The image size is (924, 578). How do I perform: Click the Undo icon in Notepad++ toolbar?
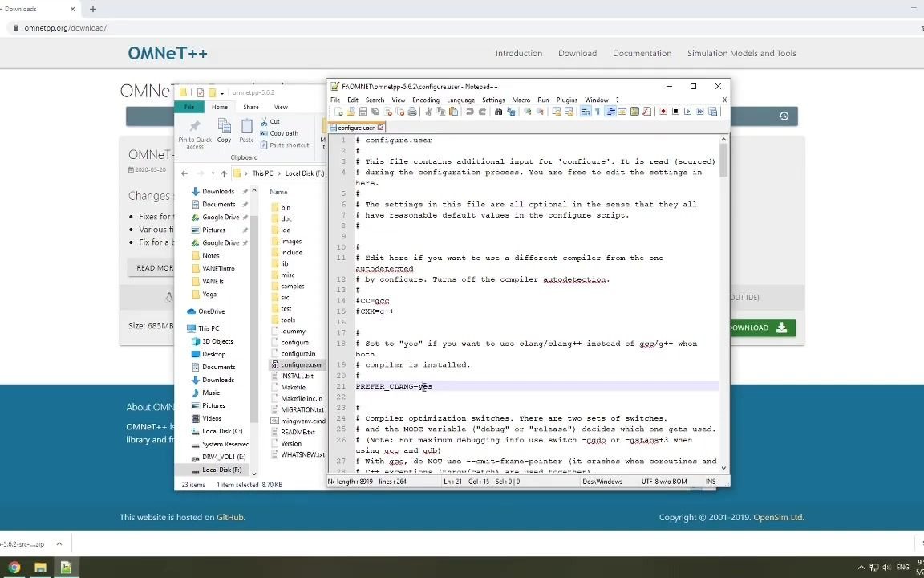coord(471,112)
